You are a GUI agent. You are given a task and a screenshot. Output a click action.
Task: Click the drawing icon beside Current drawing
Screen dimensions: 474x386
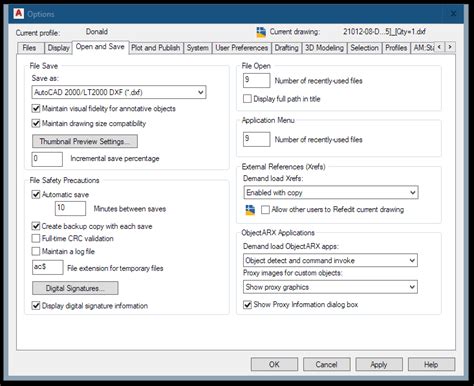pos(261,32)
